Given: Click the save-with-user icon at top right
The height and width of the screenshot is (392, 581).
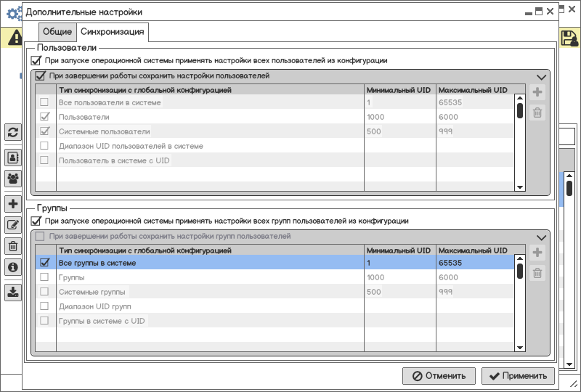Looking at the screenshot, I should (569, 38).
